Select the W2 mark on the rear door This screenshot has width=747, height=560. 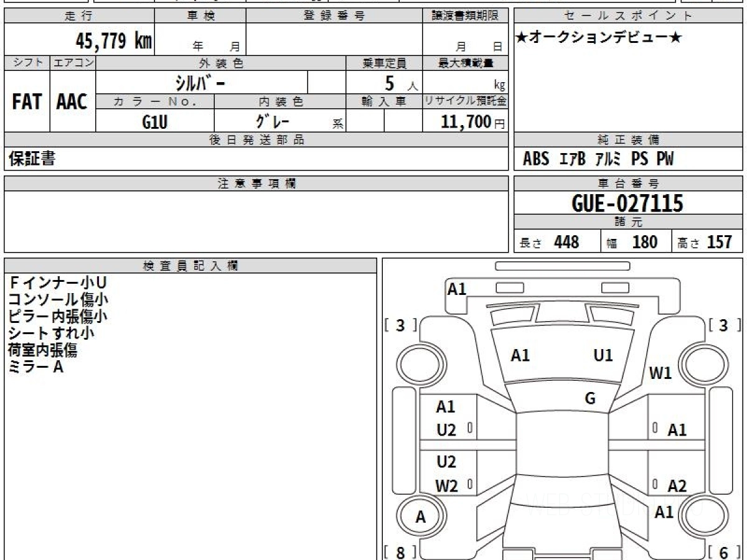click(446, 486)
